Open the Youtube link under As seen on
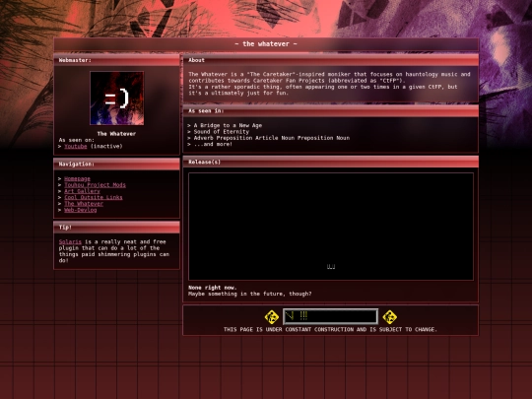The height and width of the screenshot is (399, 532). [x=75, y=146]
